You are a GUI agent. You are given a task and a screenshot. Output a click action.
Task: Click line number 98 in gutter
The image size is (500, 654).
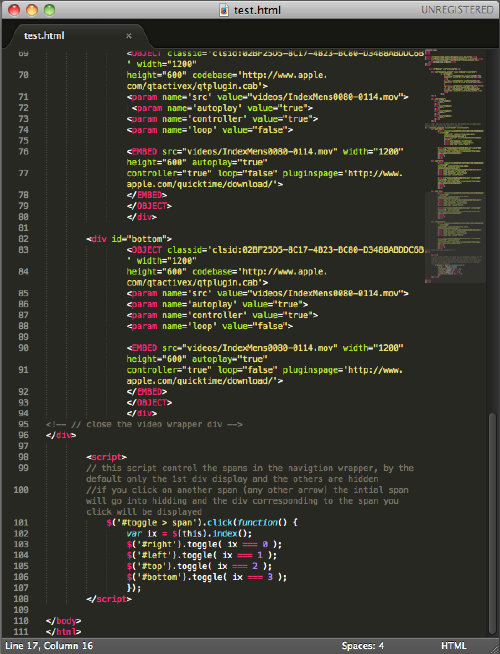23,457
